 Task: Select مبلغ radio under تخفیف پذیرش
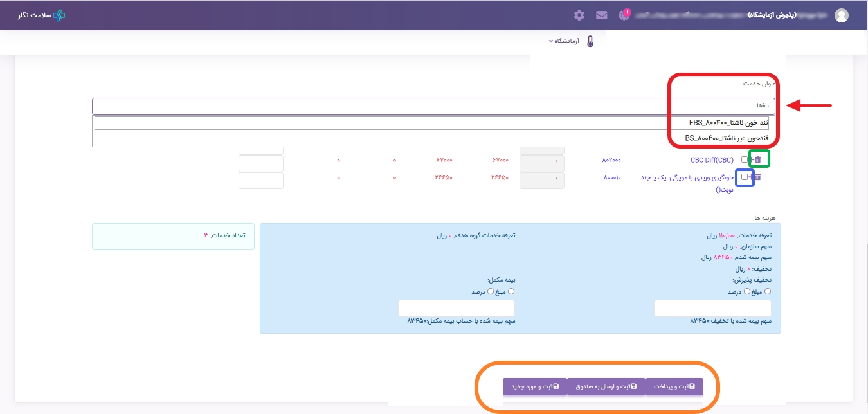tap(767, 291)
